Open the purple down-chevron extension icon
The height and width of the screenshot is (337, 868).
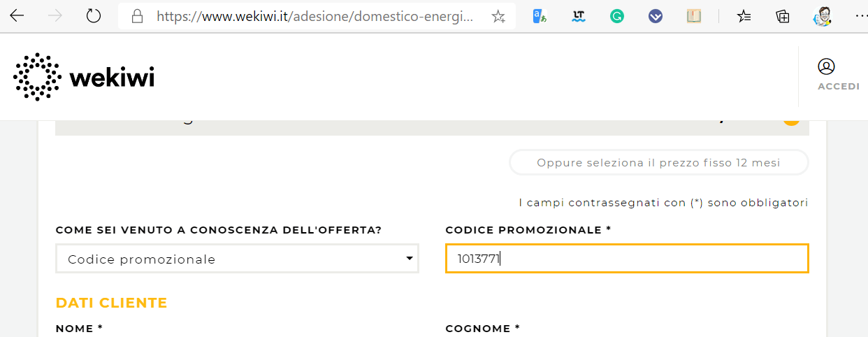point(656,16)
